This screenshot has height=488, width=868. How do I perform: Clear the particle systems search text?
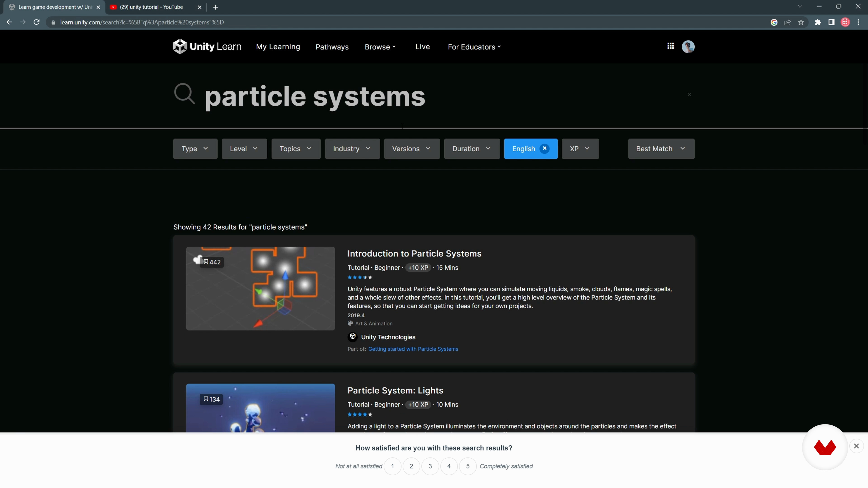(x=689, y=95)
